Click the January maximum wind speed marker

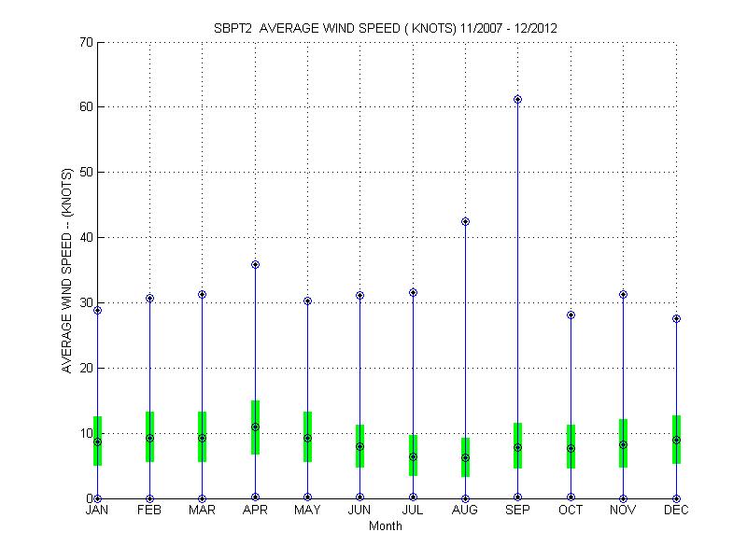tap(97, 310)
